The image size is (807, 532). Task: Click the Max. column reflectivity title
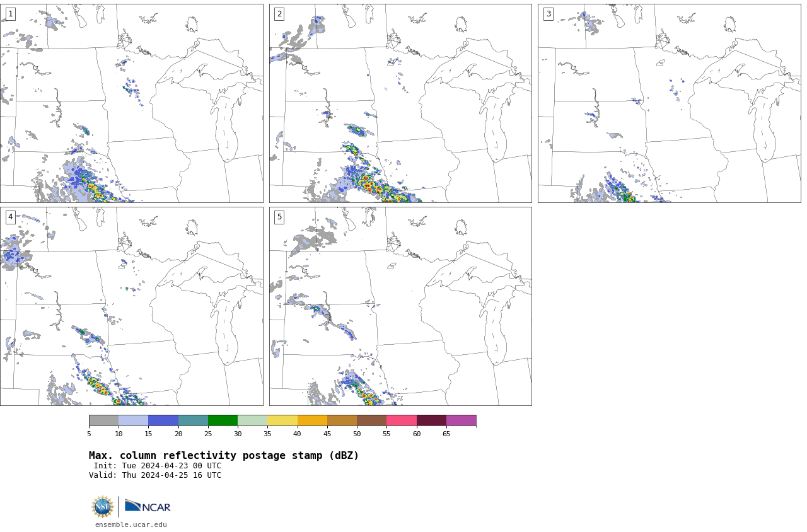pyautogui.click(x=224, y=456)
